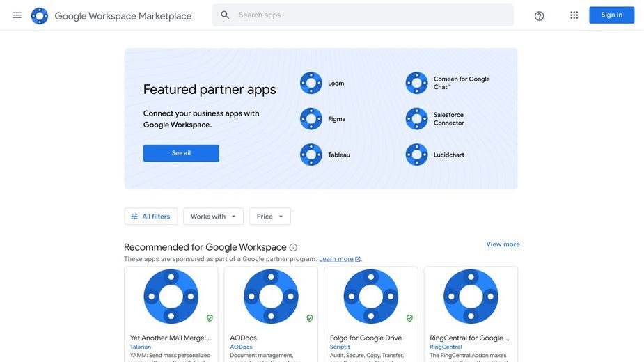
Task: Click the Tableau app icon
Action: pos(311,155)
